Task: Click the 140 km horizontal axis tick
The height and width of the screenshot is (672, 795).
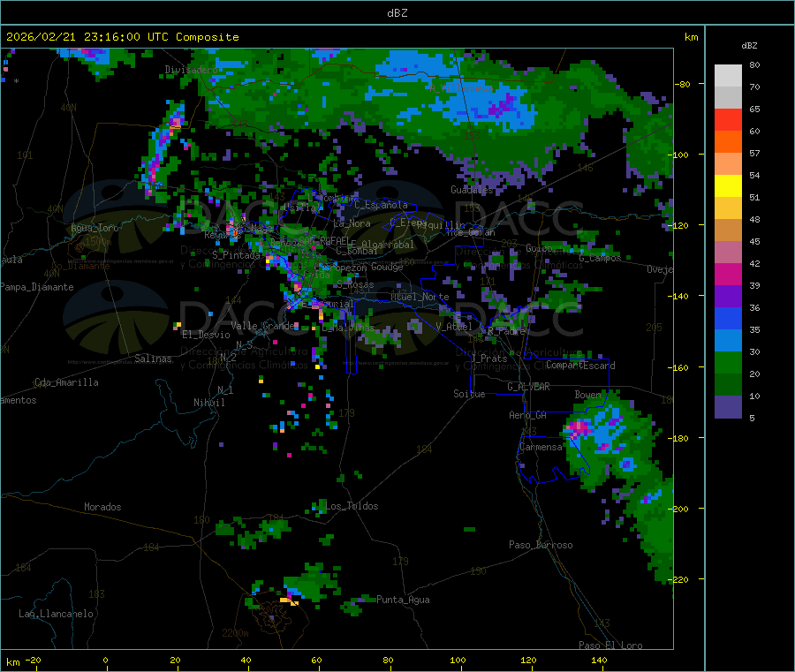Action: tap(599, 661)
